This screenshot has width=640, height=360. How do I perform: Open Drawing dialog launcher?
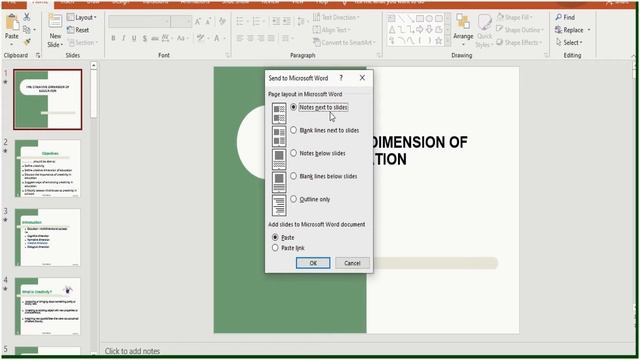[x=546, y=55]
